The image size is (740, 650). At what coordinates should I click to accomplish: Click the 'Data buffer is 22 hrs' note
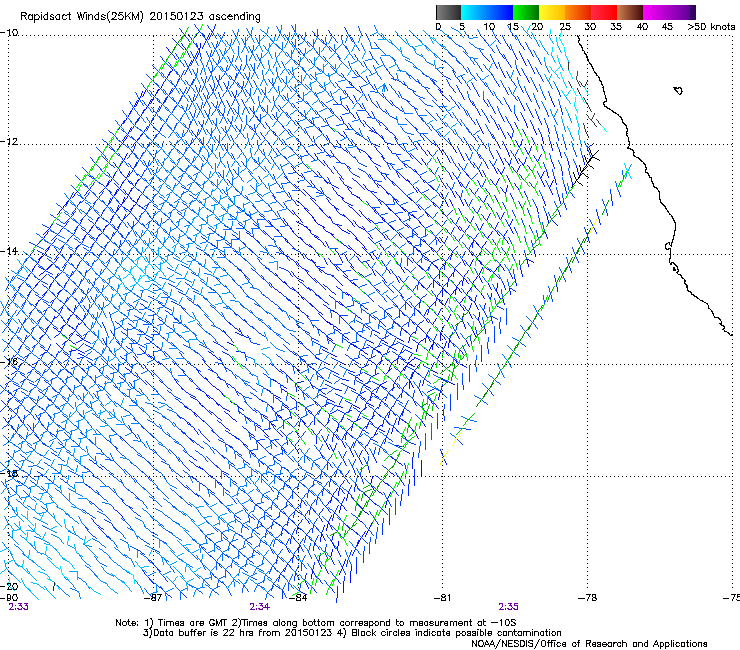coord(352,633)
